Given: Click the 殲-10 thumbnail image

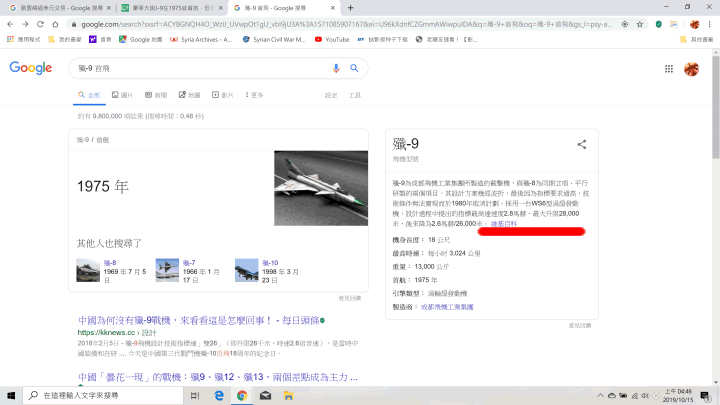Looking at the screenshot, I should (247, 270).
